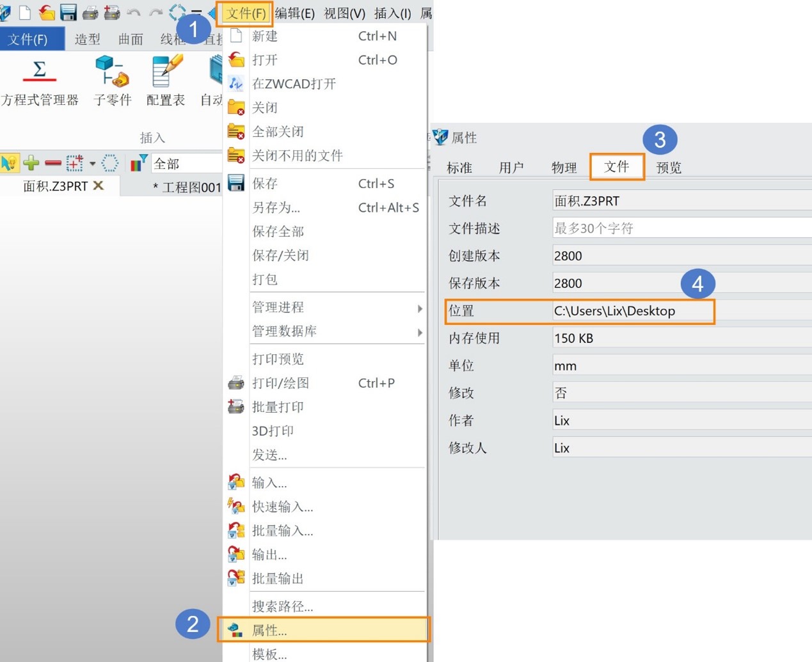Click the Redo arrow icon
Image resolution: width=812 pixels, height=662 pixels.
coord(155,12)
